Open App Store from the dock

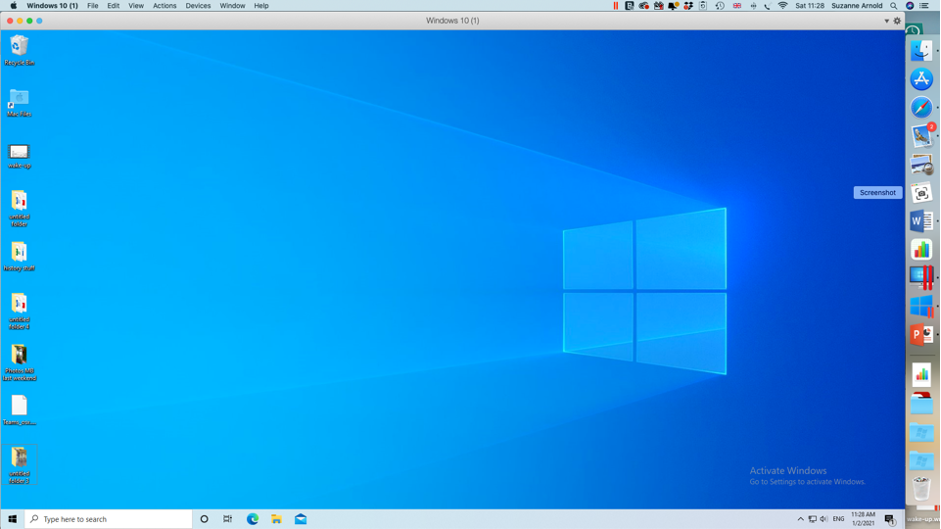tap(921, 79)
